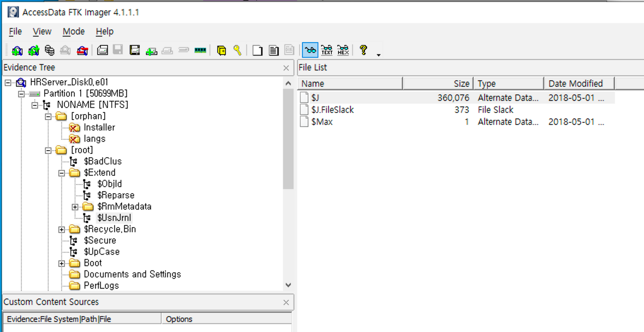Select the deleted Installer folder
The height and width of the screenshot is (332, 644).
(x=99, y=127)
